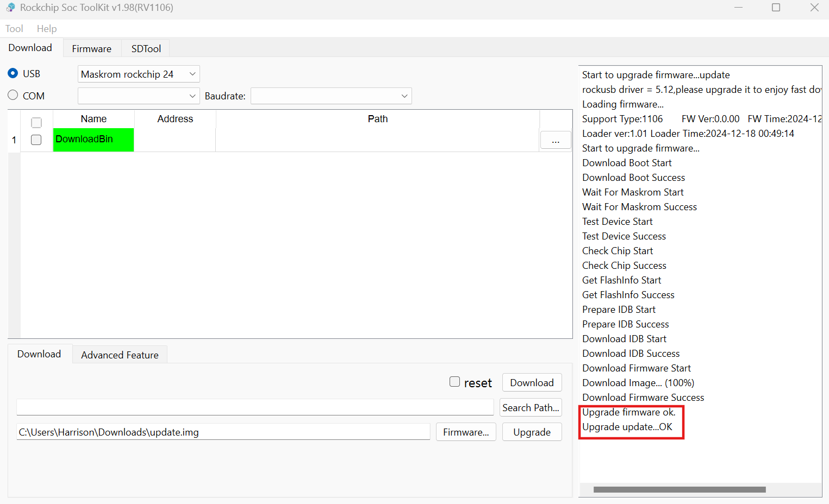Image resolution: width=829 pixels, height=504 pixels.
Task: Click the Firmware... browse button
Action: 466,432
